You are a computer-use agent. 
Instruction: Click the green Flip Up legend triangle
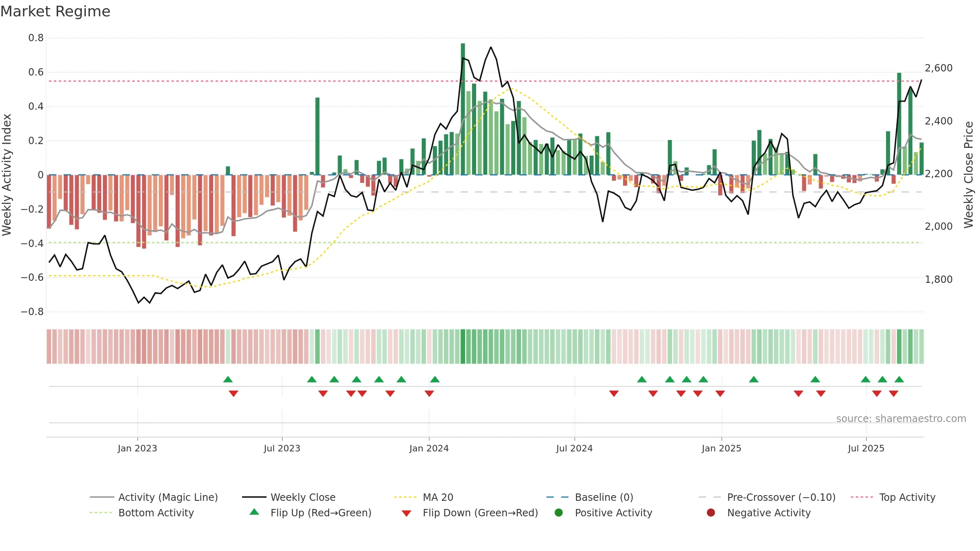pyautogui.click(x=254, y=512)
